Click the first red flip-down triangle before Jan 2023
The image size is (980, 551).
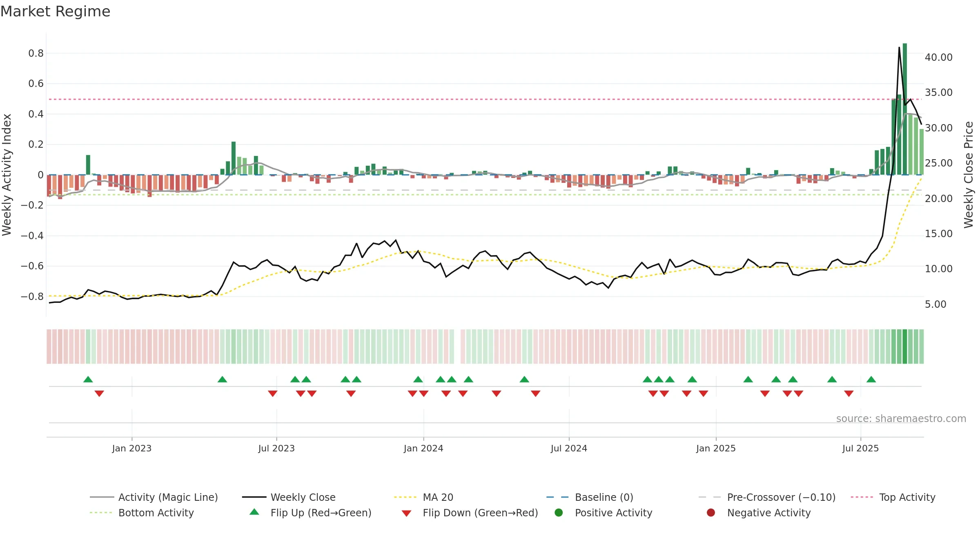(x=99, y=393)
